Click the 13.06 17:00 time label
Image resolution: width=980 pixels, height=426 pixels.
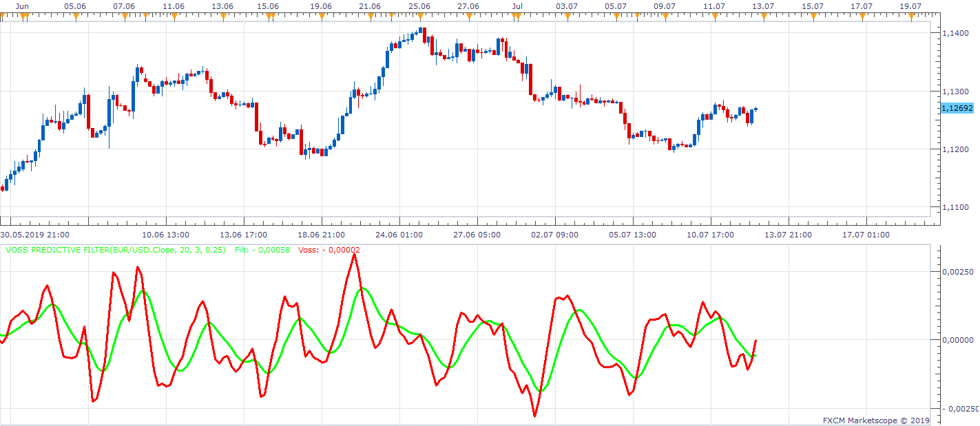243,235
